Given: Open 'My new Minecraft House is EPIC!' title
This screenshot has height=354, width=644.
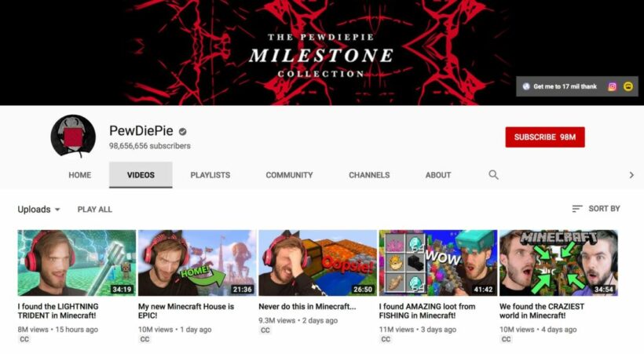Looking at the screenshot, I should pos(186,311).
